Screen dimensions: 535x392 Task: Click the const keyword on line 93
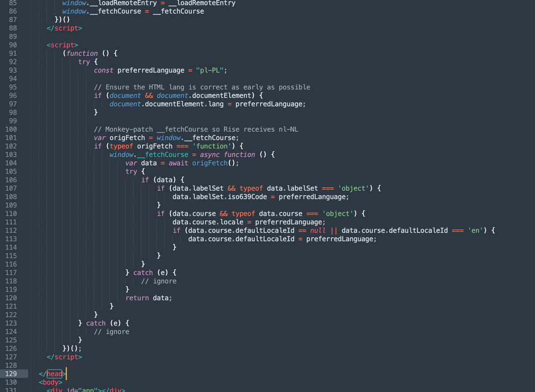(103, 70)
